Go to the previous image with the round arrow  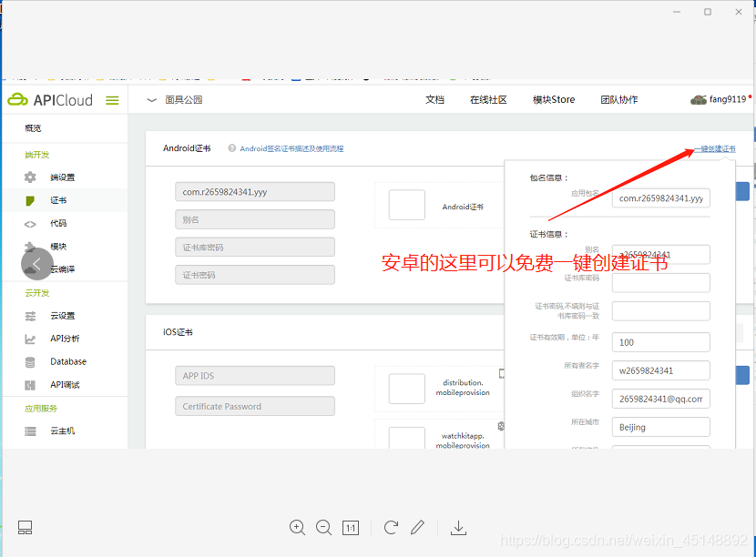[x=37, y=264]
